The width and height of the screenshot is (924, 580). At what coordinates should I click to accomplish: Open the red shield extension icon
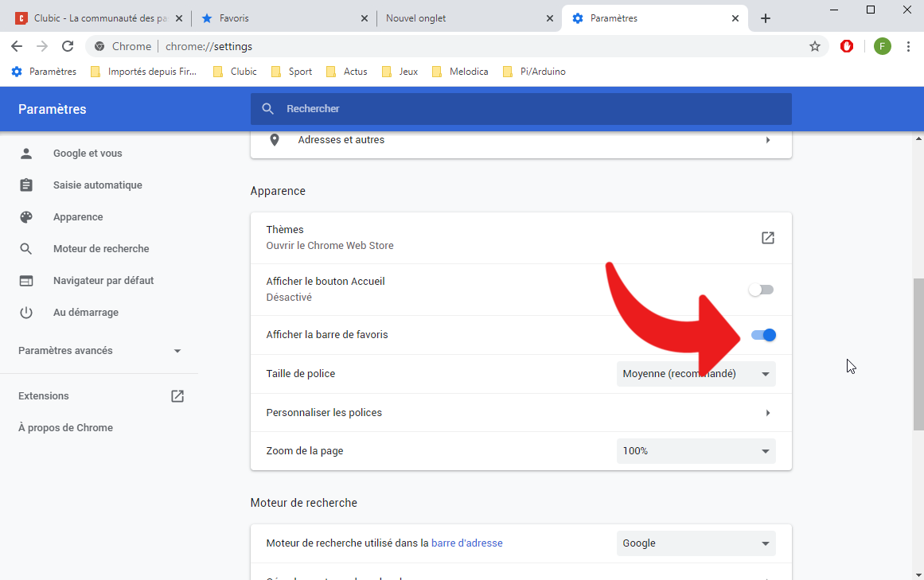[847, 46]
